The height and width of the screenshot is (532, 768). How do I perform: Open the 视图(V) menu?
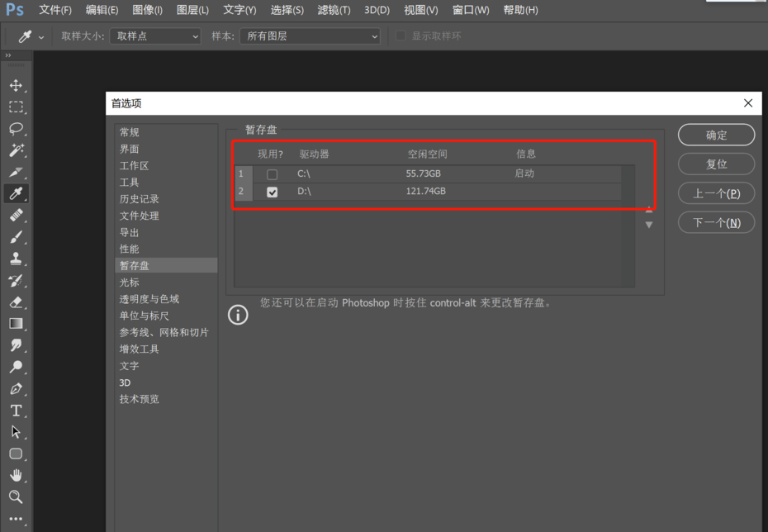421,10
